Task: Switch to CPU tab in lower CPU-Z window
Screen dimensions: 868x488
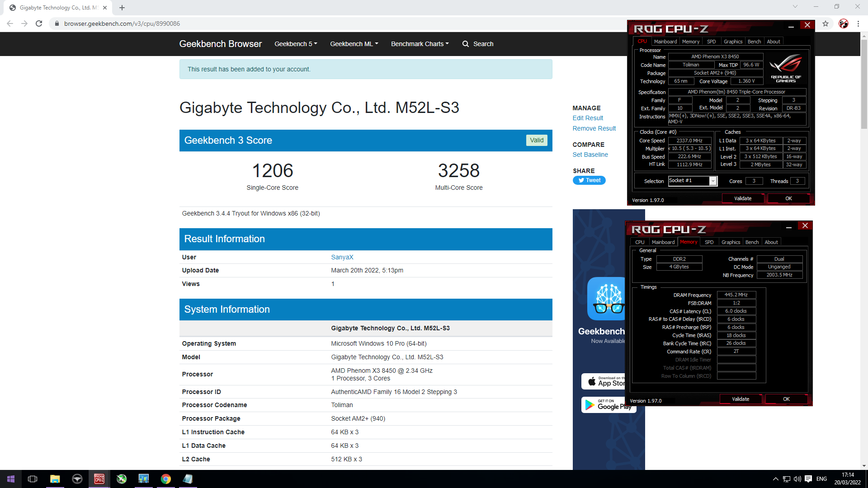Action: [x=640, y=242]
